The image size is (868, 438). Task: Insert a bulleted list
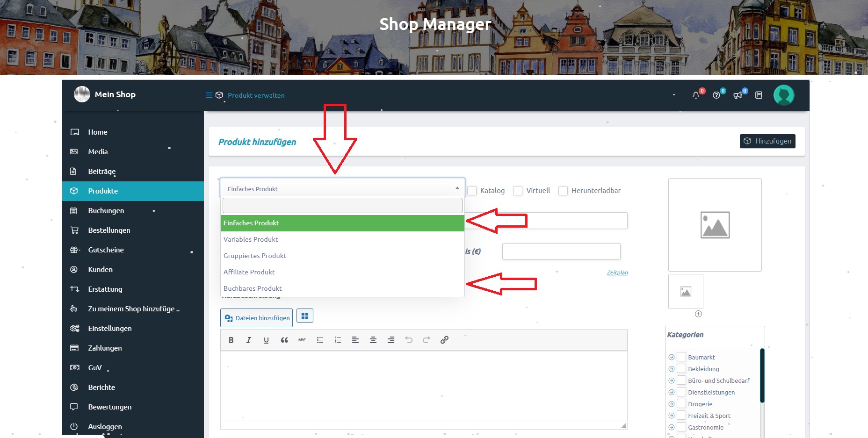(x=320, y=340)
